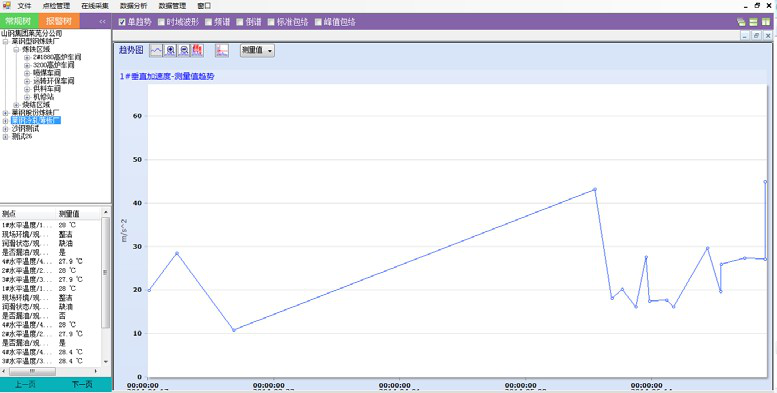Click the zoom out chart icon
Viewport: 777px width, 393px height.
click(184, 50)
